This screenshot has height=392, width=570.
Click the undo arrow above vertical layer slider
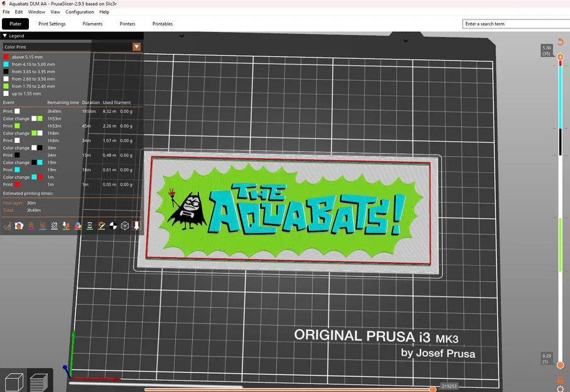pyautogui.click(x=560, y=42)
